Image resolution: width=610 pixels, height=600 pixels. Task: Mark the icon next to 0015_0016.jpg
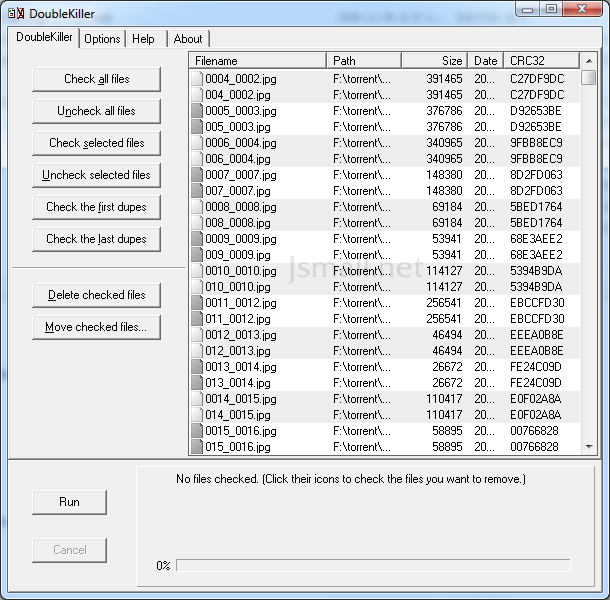[x=197, y=431]
